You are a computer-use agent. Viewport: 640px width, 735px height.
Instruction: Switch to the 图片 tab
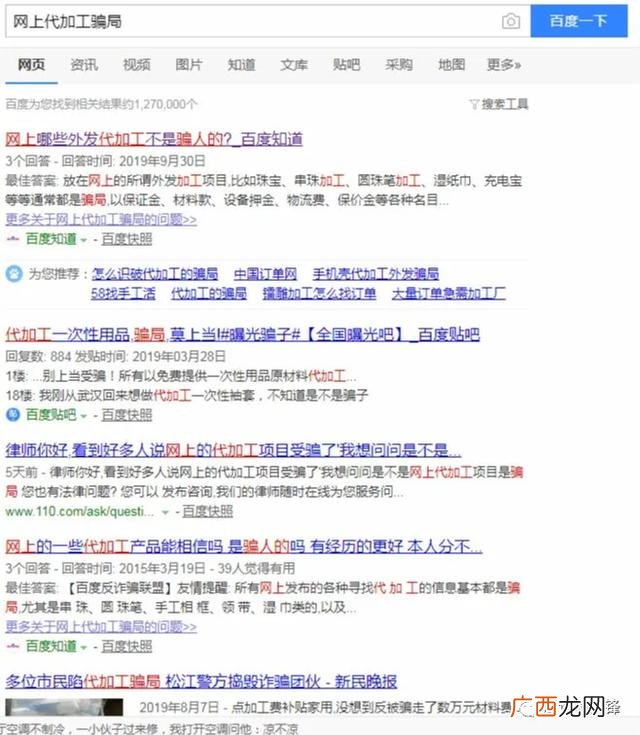pos(189,65)
